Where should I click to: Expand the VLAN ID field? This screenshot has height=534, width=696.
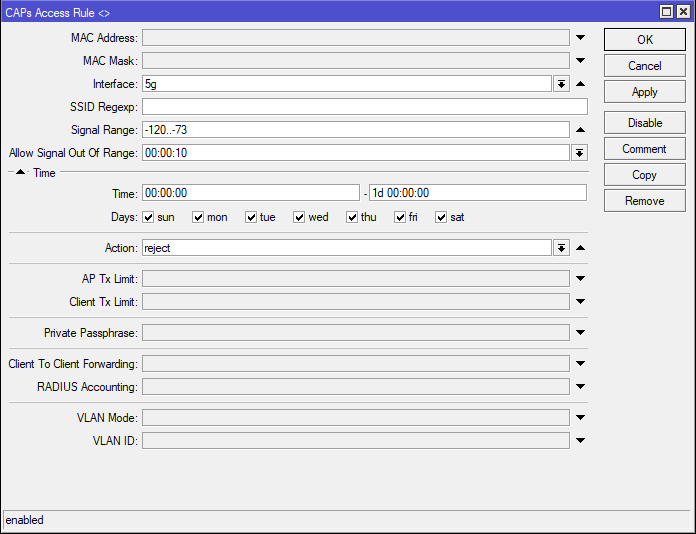580,441
